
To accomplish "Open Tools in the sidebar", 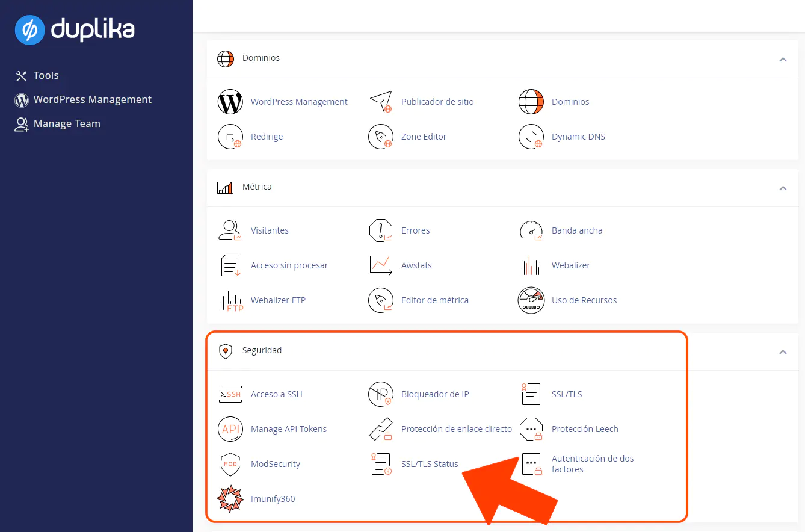I will [x=46, y=76].
